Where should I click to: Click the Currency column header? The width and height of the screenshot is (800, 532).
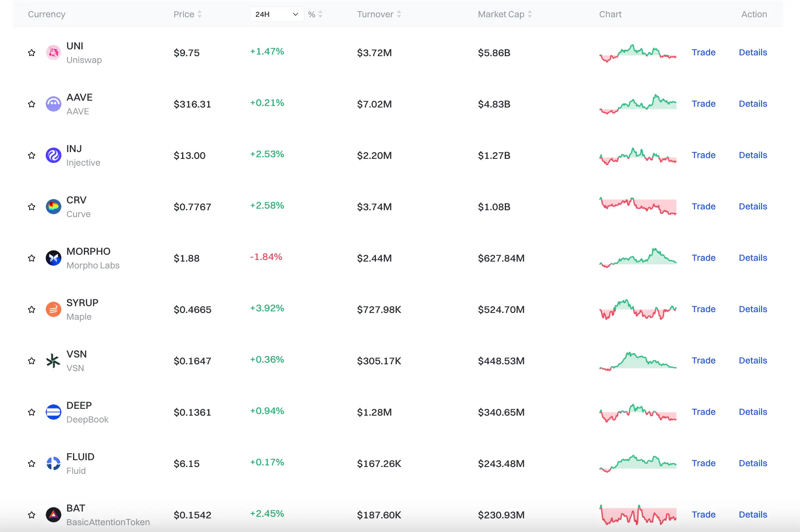tap(47, 14)
